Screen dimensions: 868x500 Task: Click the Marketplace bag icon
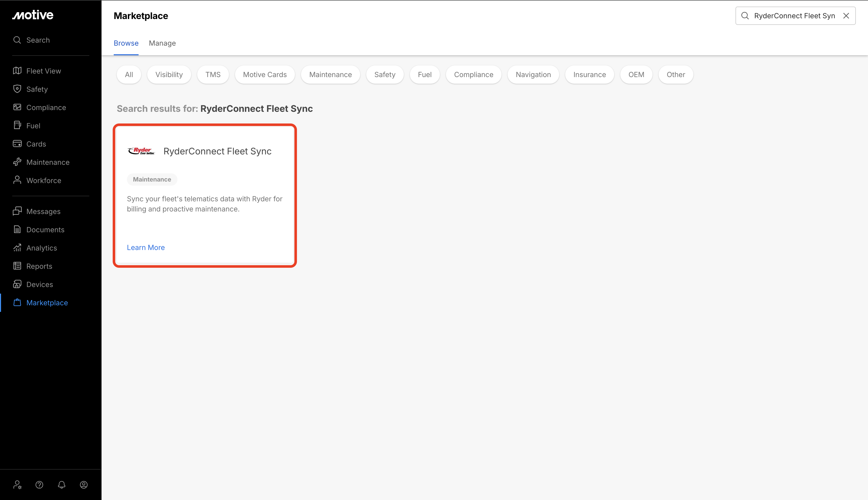(x=17, y=302)
